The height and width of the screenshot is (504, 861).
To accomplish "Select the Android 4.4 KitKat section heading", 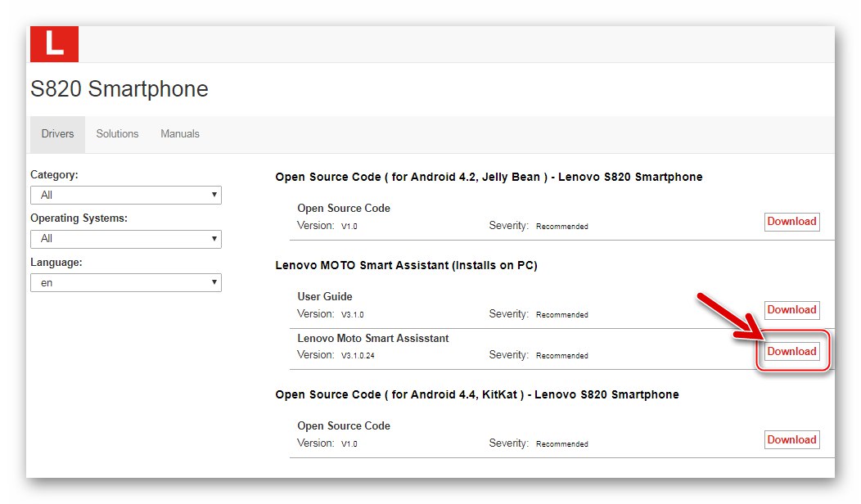I will pyautogui.click(x=477, y=394).
